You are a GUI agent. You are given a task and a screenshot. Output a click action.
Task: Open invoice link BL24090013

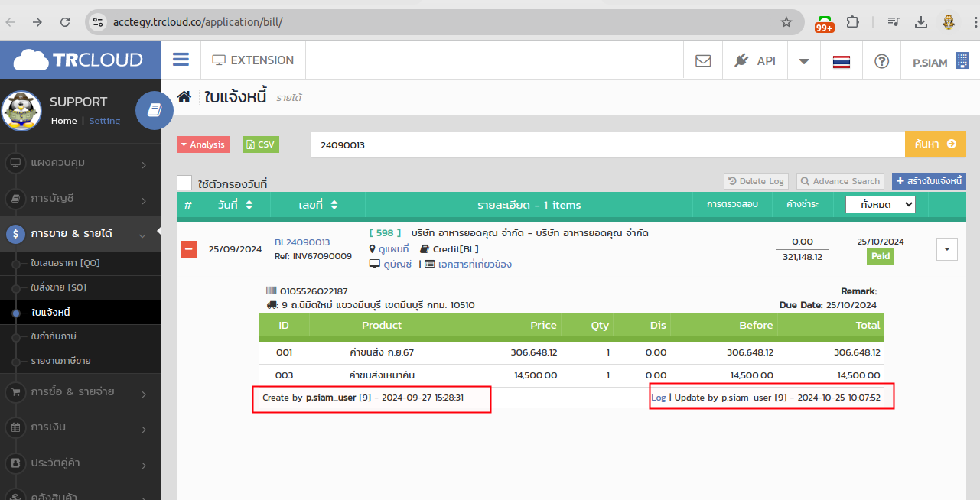point(302,242)
